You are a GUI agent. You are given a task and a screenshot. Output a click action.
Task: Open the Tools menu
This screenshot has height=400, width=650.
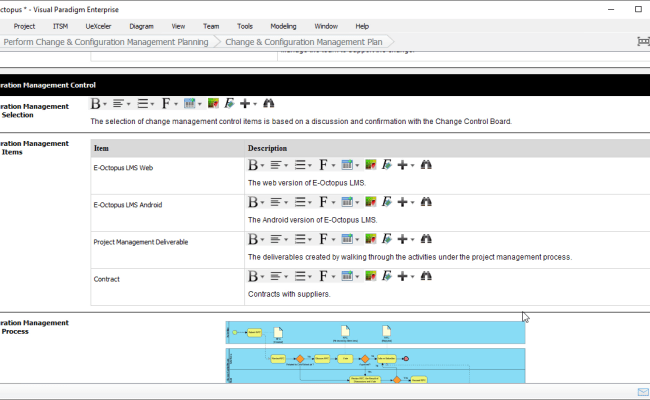[x=245, y=27]
